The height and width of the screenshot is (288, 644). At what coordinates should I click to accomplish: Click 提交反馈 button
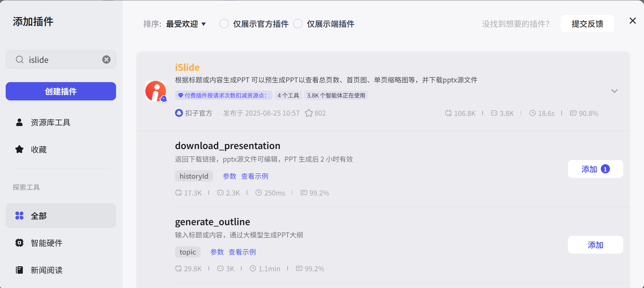point(587,24)
